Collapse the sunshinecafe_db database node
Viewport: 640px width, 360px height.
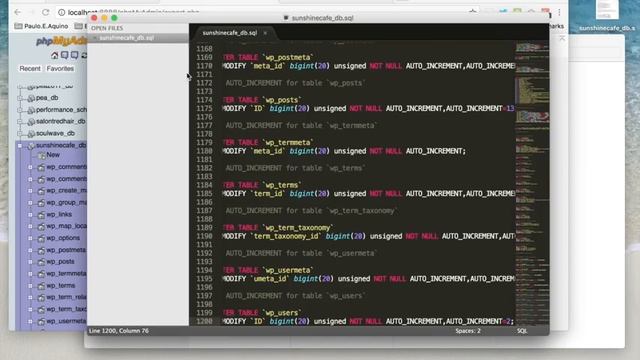pos(20,145)
